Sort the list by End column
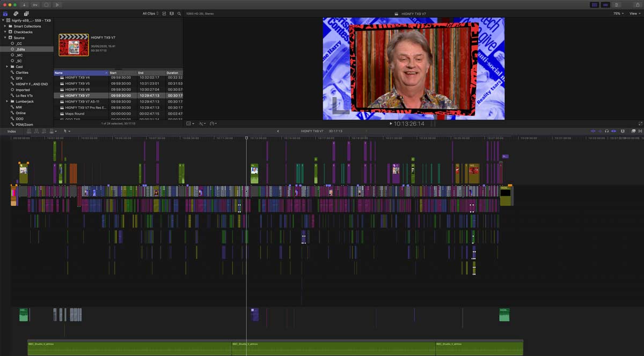 pyautogui.click(x=151, y=72)
